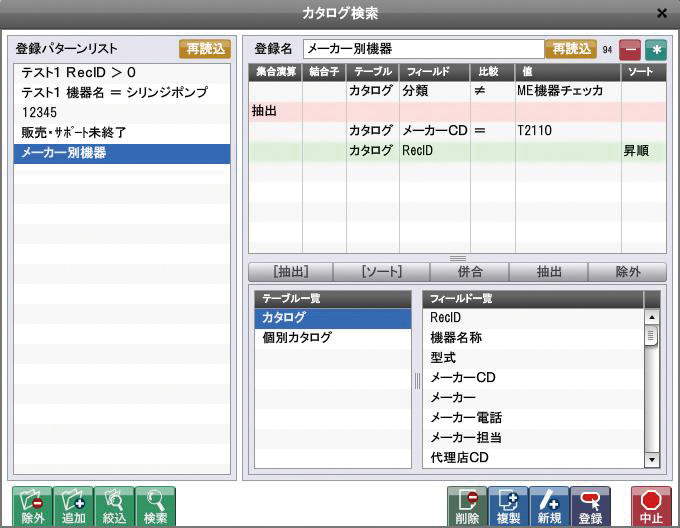Select カタログ in the table list

coord(333,318)
